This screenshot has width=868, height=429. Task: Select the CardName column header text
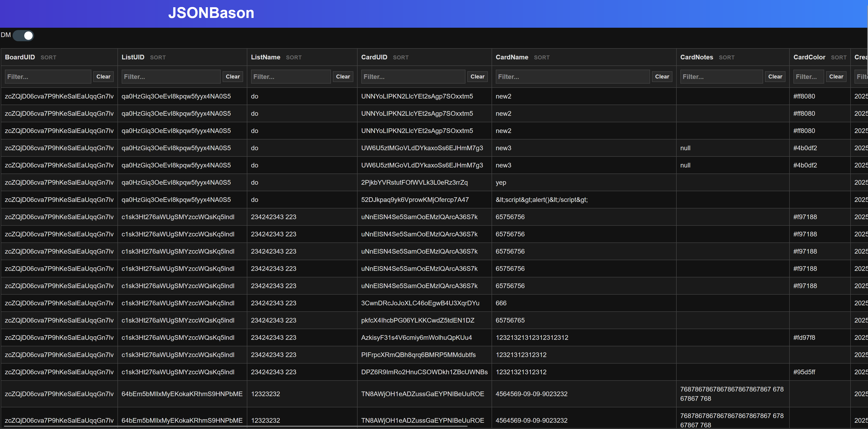[512, 57]
